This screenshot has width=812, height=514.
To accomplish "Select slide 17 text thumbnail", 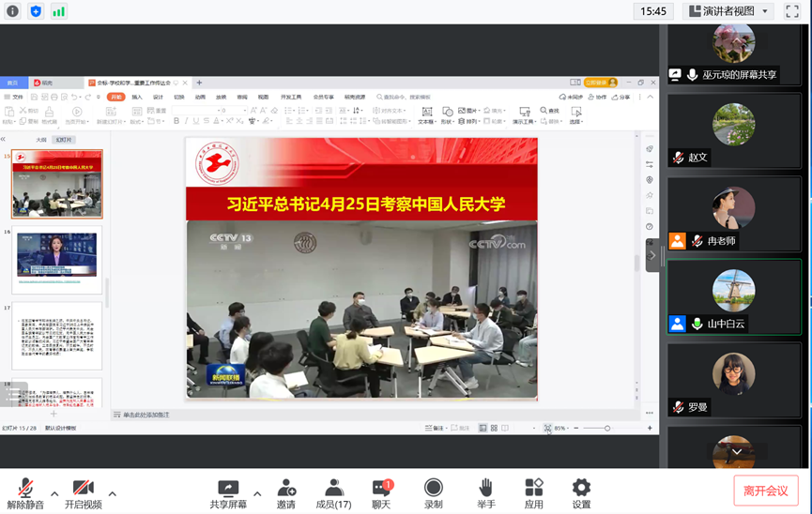I will coord(57,336).
